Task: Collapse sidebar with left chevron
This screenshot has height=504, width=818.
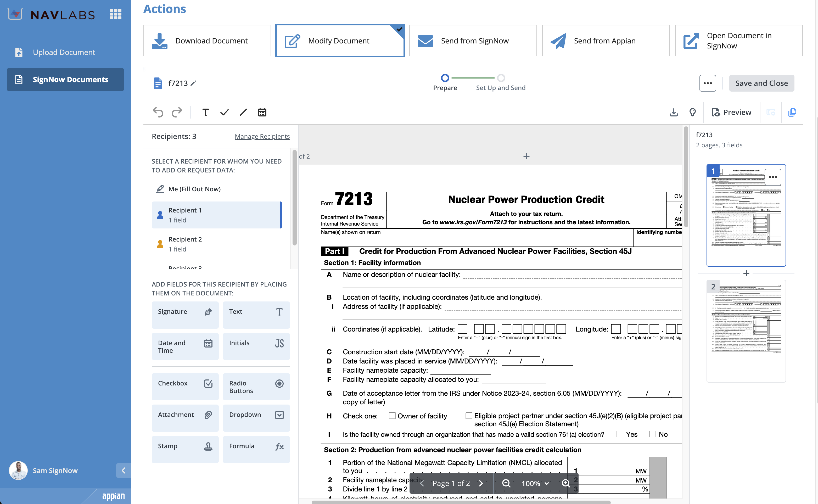Action: (123, 470)
